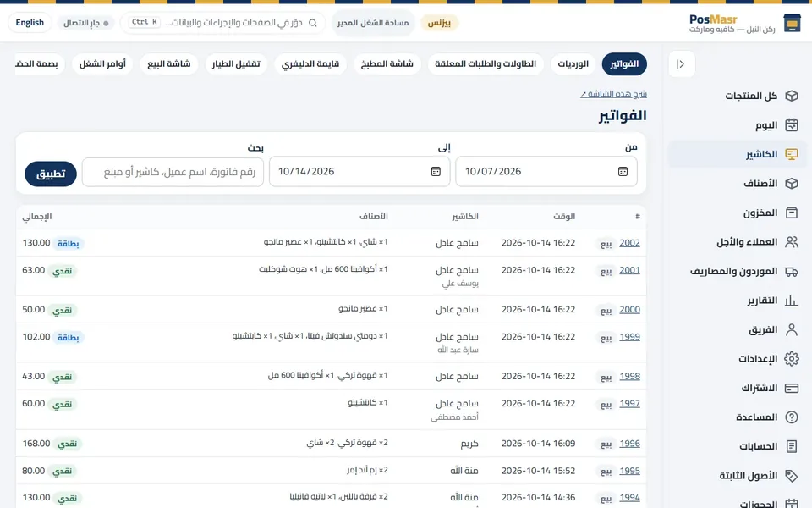Open the أوامر الشغل tab
Image resolution: width=812 pixels, height=508 pixels.
tap(102, 63)
